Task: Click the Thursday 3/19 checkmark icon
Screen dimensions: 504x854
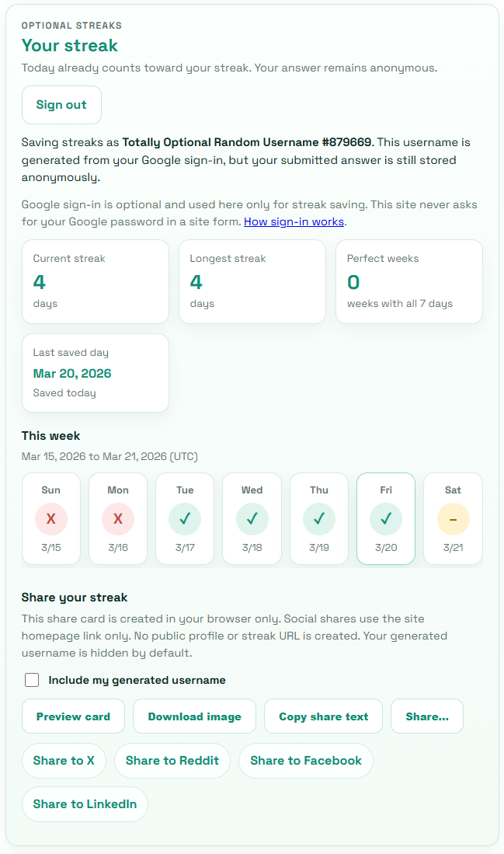Action: click(319, 519)
